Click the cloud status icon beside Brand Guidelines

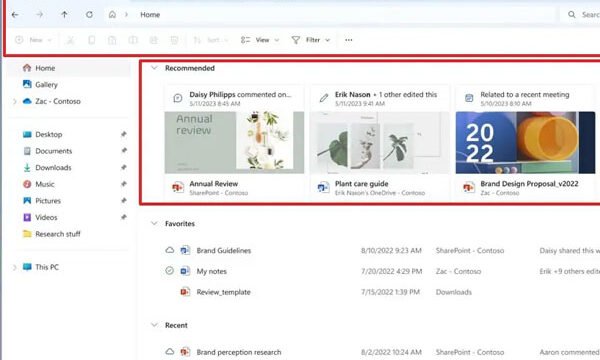[170, 250]
